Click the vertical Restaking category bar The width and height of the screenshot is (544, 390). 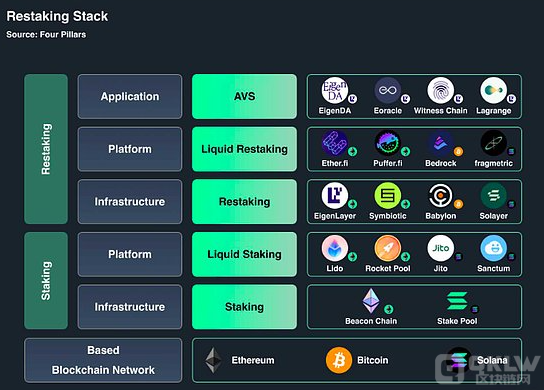(x=46, y=149)
